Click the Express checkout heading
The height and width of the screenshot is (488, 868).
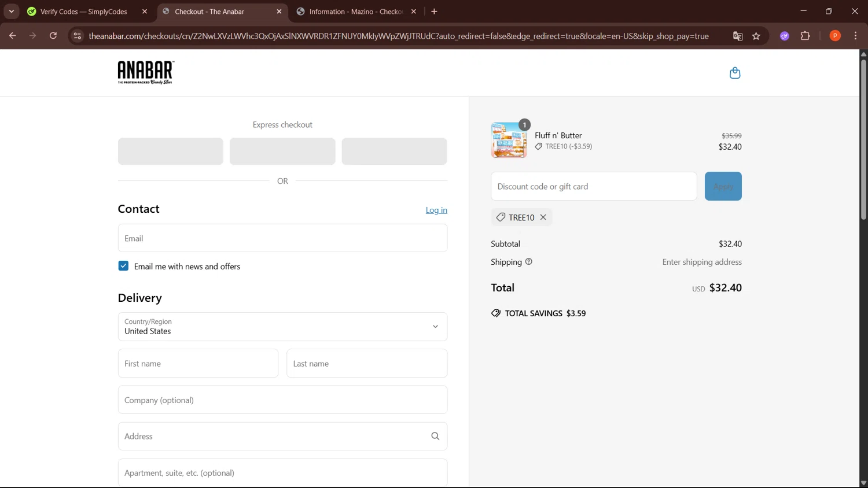(282, 124)
